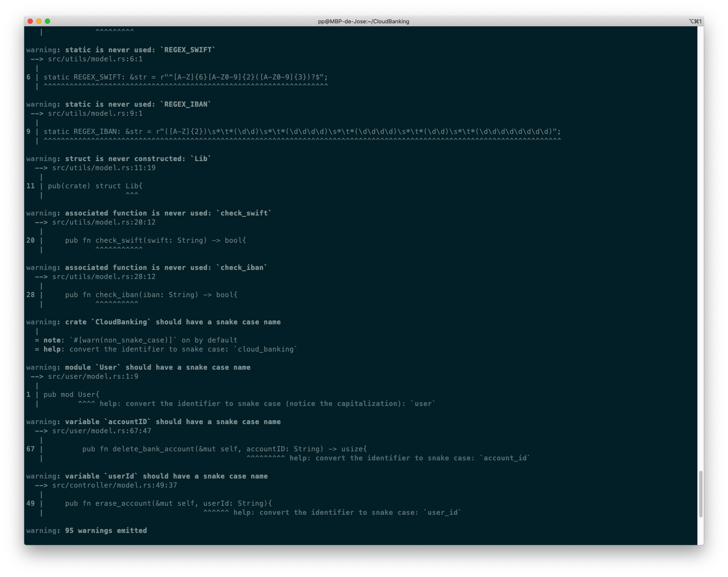Click the help text suggesting `user_id`
The height and width of the screenshot is (577, 728).
(347, 513)
